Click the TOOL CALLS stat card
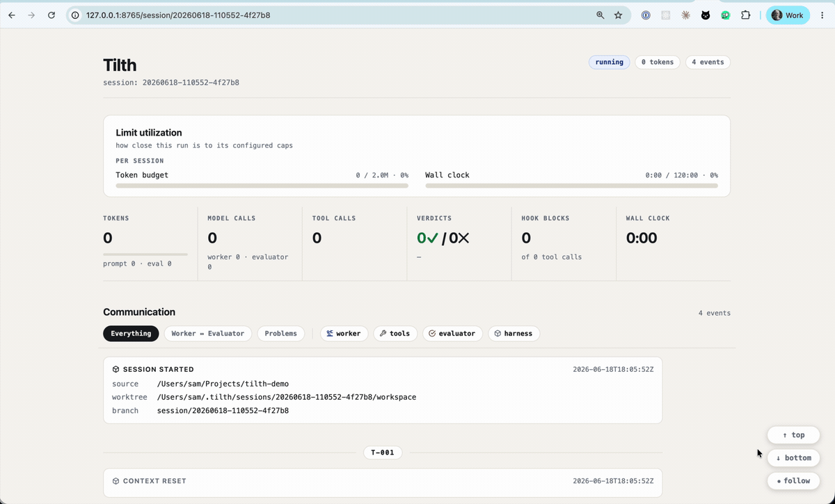835x504 pixels. tap(354, 243)
